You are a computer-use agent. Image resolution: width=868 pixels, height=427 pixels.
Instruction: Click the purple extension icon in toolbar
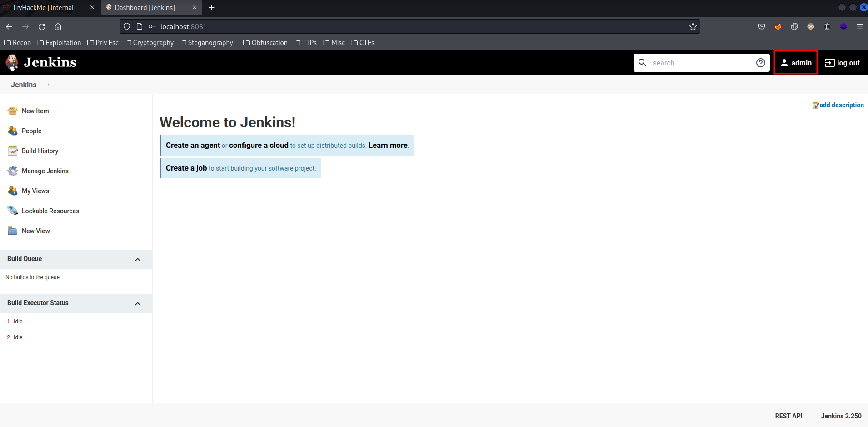tap(843, 26)
